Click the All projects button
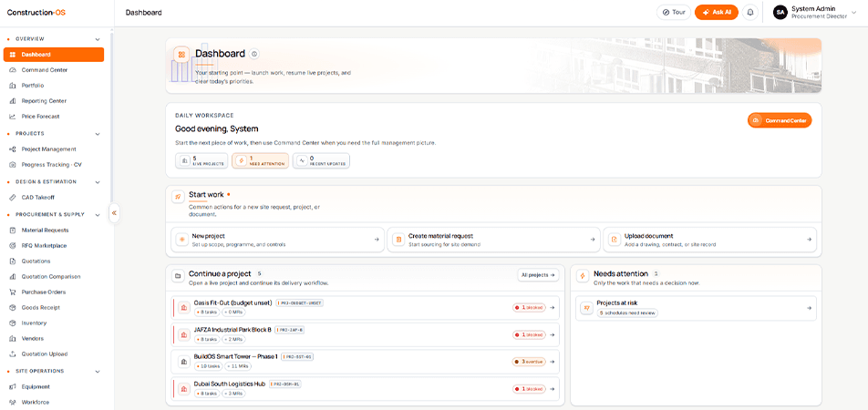The image size is (868, 410). click(538, 275)
